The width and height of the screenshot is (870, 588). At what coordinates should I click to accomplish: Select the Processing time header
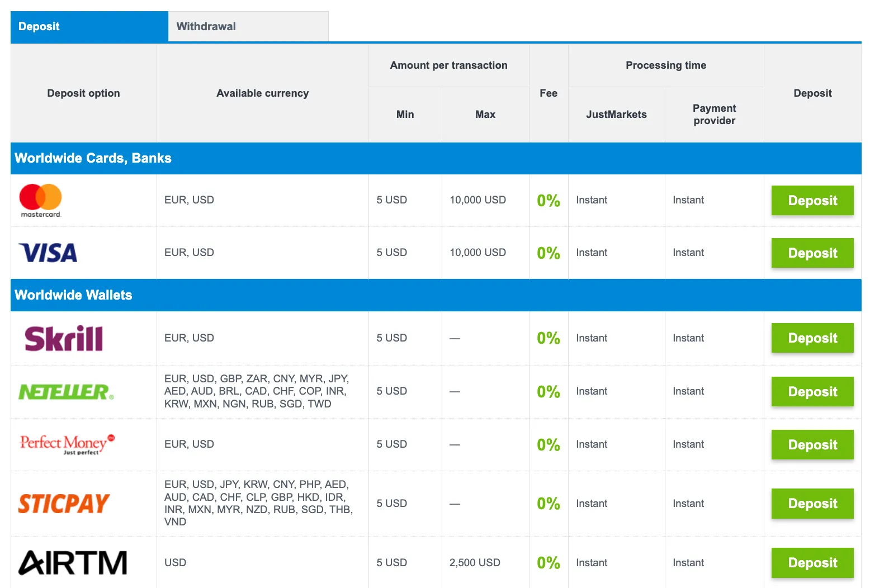666,65
